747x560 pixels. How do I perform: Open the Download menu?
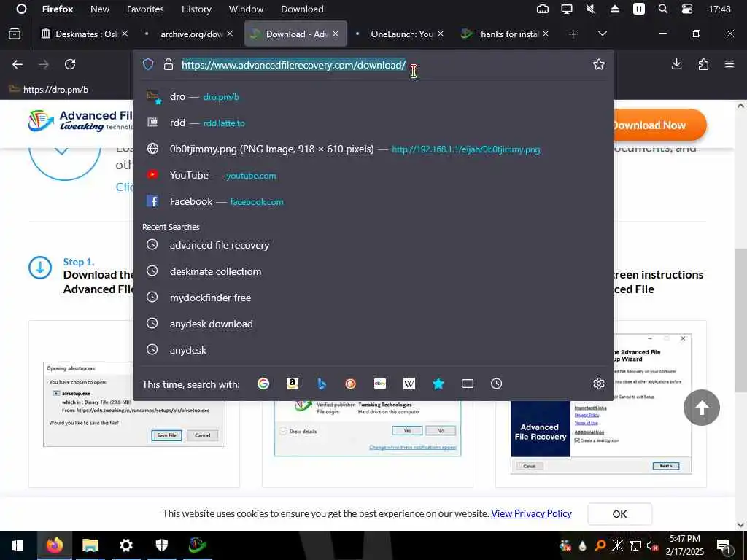pyautogui.click(x=302, y=9)
